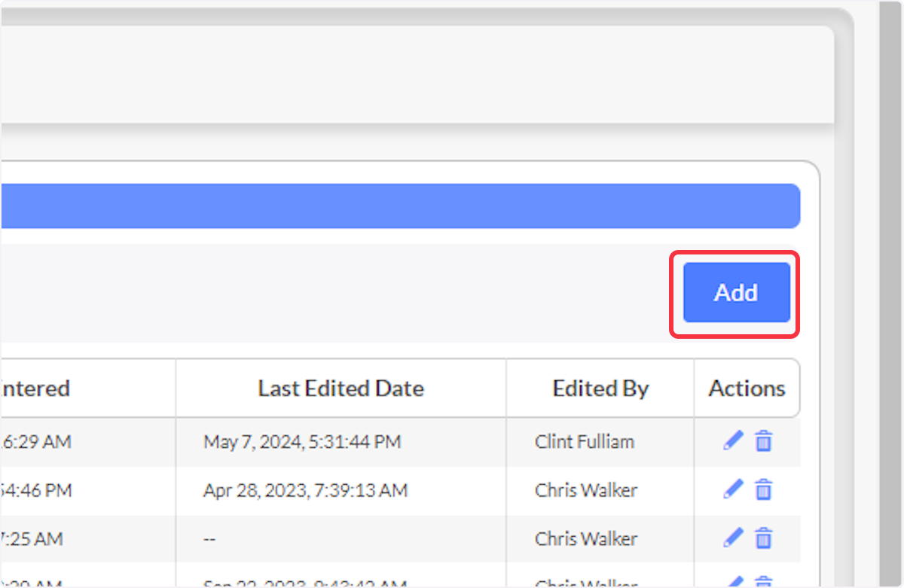Sort by the Last Edited Date column
The image size is (904, 588).
(x=341, y=388)
